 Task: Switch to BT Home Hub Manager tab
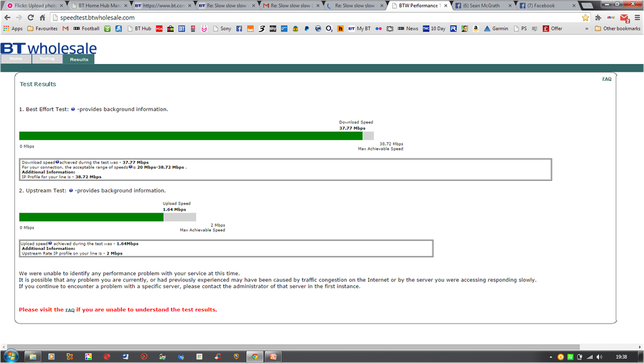click(99, 6)
